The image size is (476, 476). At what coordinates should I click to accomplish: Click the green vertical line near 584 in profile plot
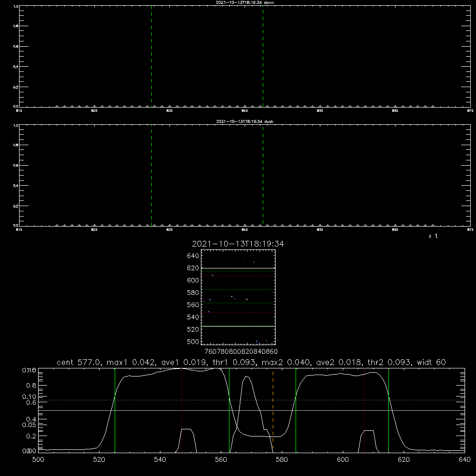click(x=296, y=410)
